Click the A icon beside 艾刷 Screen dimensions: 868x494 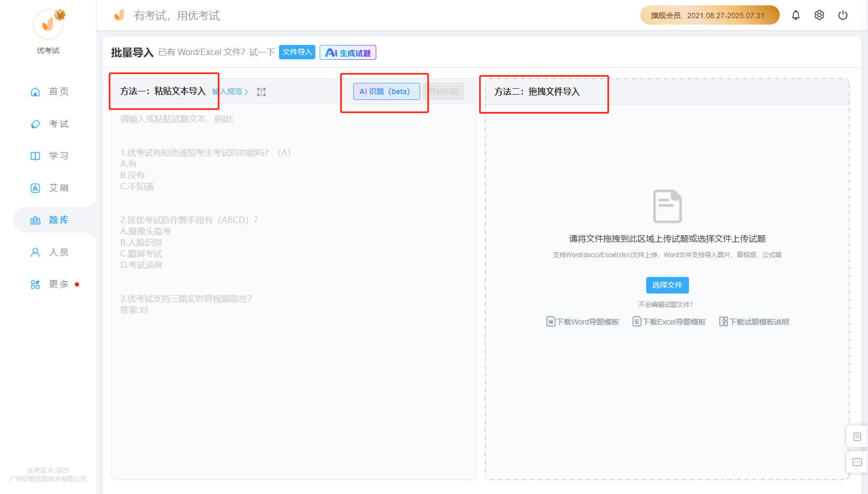click(x=35, y=188)
